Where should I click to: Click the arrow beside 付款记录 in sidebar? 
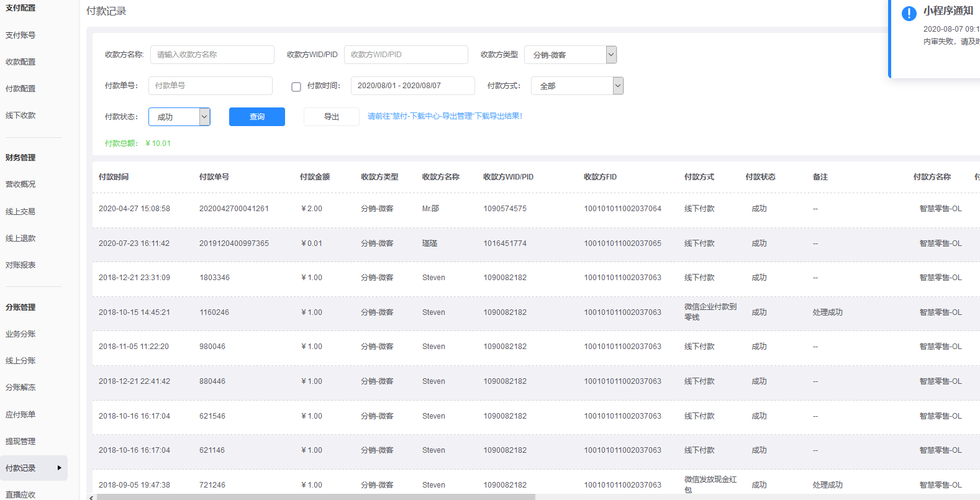tap(60, 468)
